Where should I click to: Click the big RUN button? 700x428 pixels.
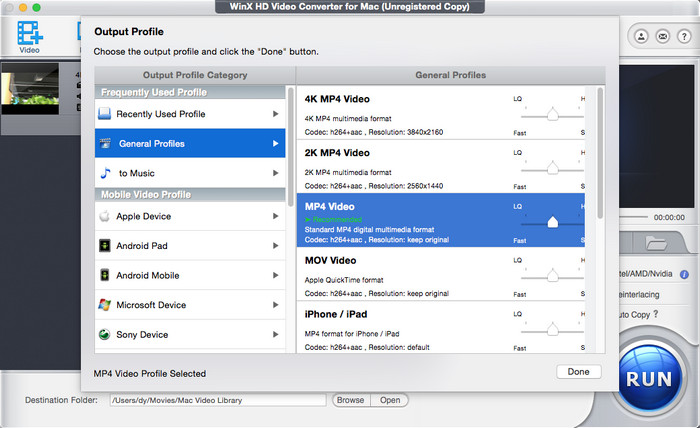pyautogui.click(x=649, y=378)
